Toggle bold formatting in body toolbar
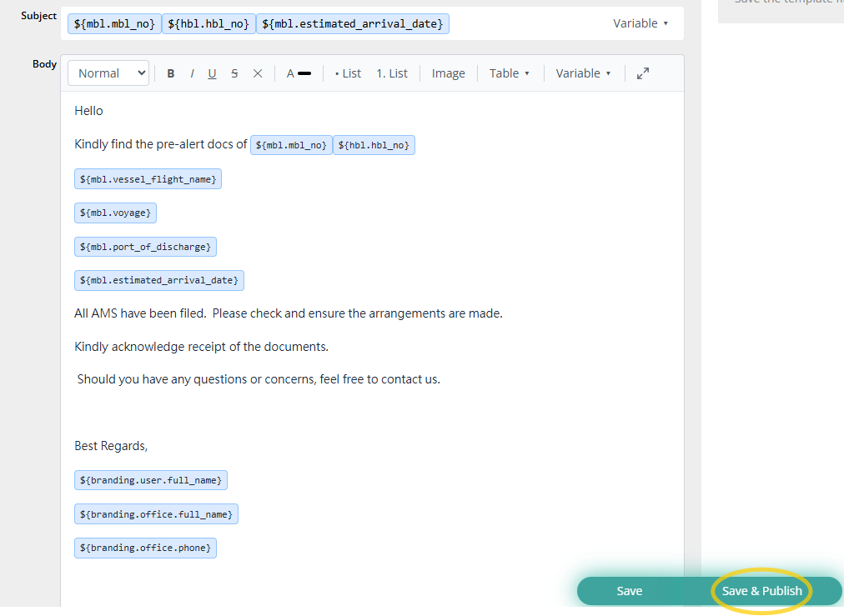844x616 pixels. click(x=171, y=73)
